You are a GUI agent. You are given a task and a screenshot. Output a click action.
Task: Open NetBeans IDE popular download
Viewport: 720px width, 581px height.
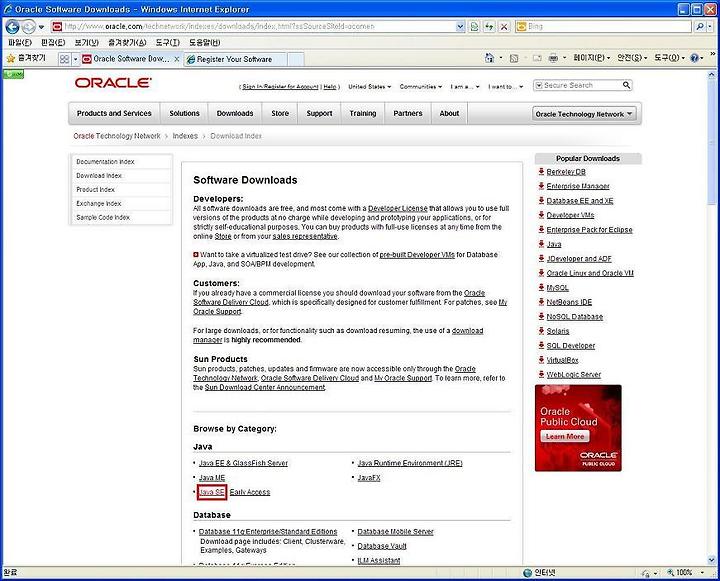tap(569, 302)
